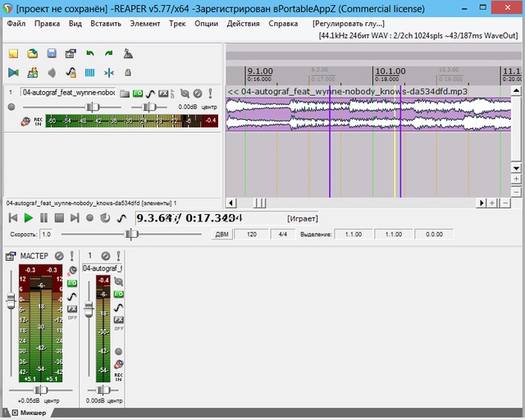Click the track 1 name field
The height and width of the screenshot is (420, 525).
(69, 93)
